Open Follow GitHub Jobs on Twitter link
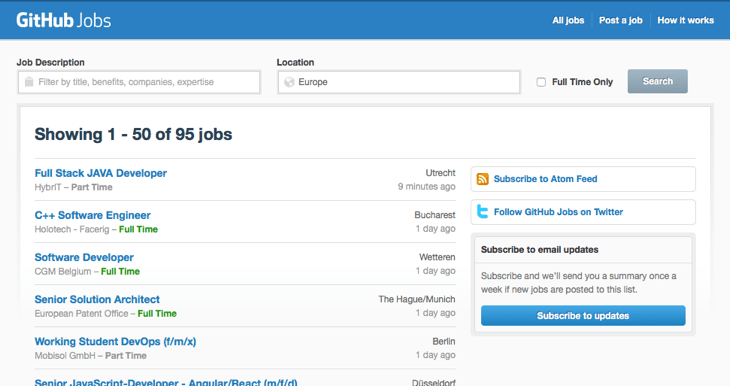The width and height of the screenshot is (730, 386). 558,212
